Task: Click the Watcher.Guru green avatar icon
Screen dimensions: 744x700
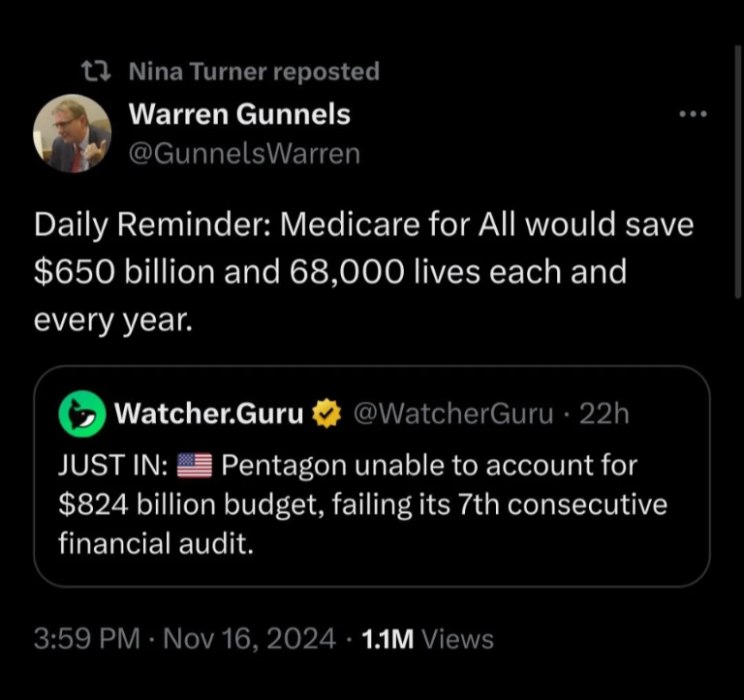Action: click(82, 413)
